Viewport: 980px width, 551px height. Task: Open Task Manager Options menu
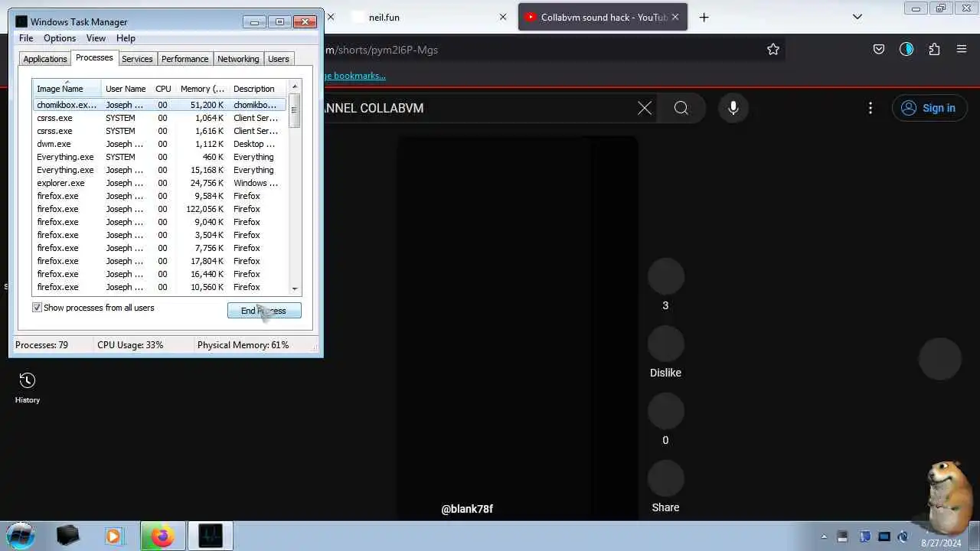click(x=60, y=38)
